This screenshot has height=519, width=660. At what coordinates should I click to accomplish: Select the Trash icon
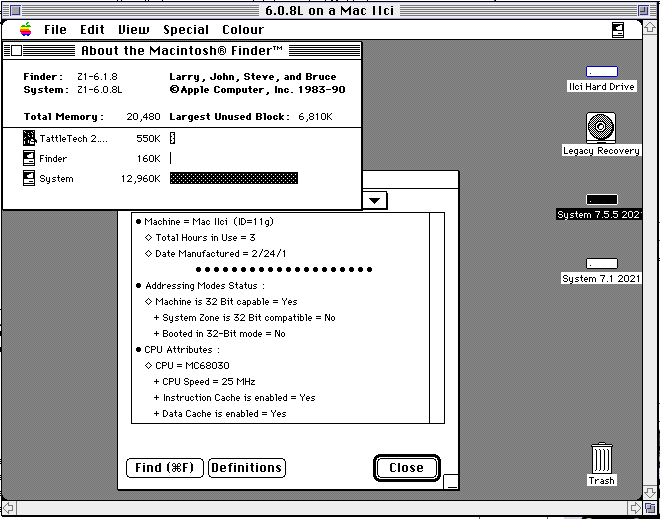pyautogui.click(x=601, y=458)
